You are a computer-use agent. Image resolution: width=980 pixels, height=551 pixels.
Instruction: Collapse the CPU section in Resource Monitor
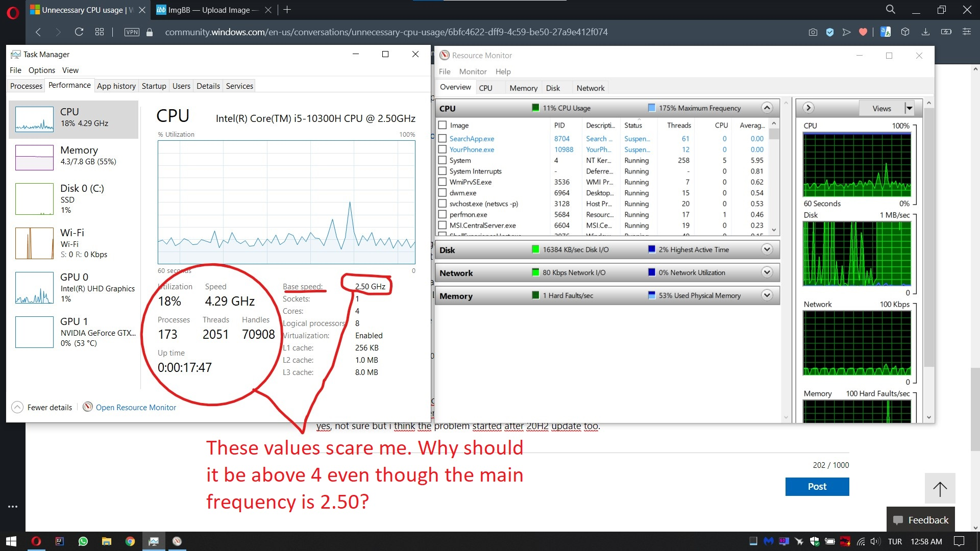pos(767,108)
